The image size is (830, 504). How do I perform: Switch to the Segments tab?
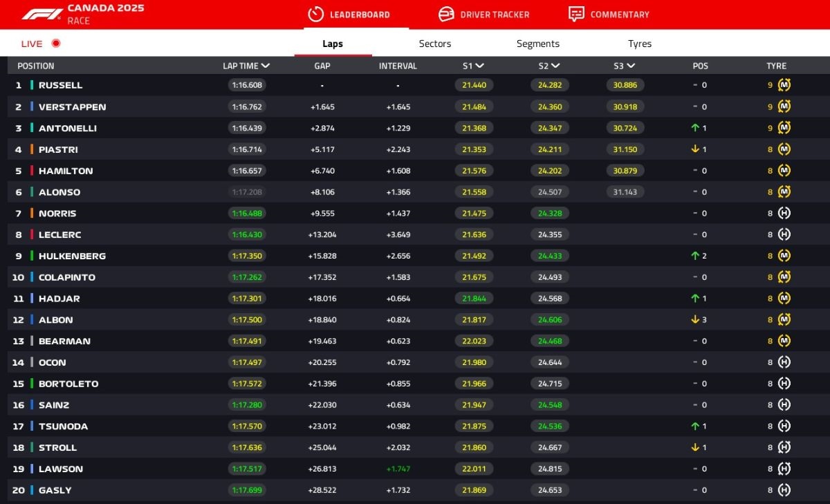point(537,44)
